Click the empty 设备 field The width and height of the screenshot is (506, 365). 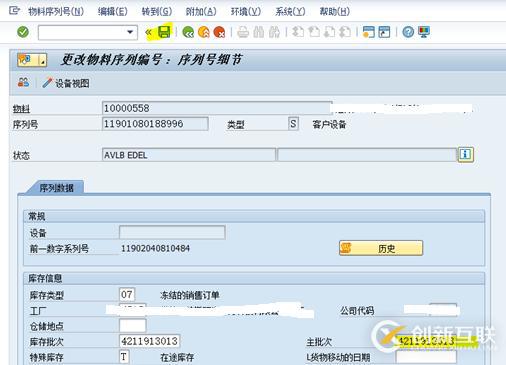(x=172, y=232)
